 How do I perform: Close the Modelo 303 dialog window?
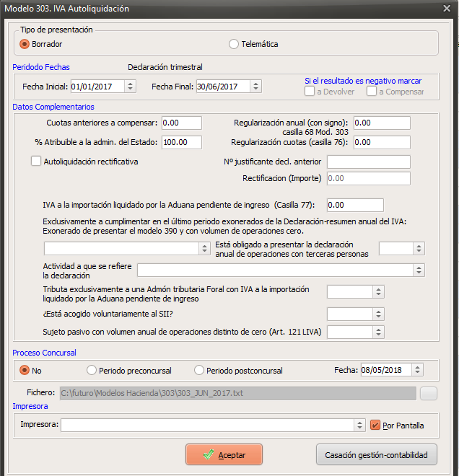[x=447, y=8]
